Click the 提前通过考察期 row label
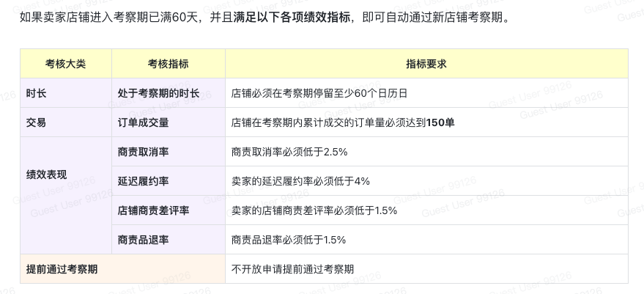This screenshot has width=644, height=294. [62, 269]
